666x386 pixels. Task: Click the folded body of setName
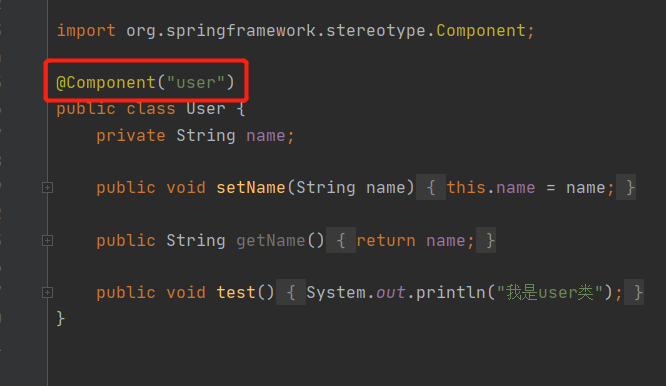[x=526, y=187]
